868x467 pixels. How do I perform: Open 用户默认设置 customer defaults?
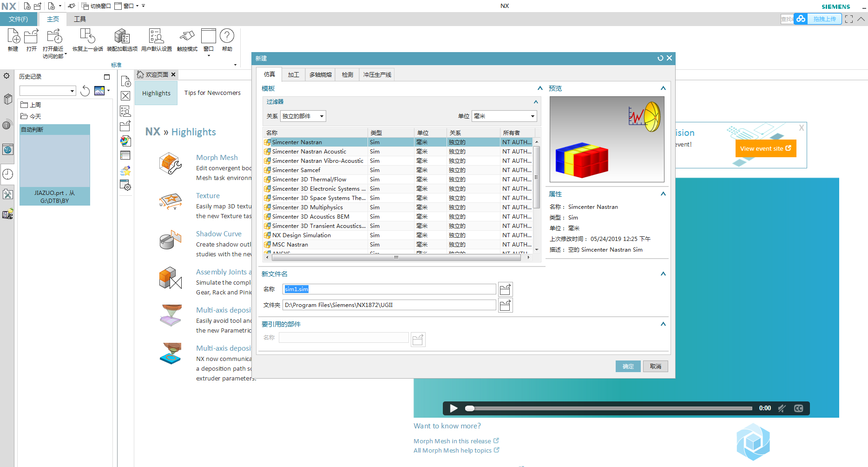click(x=156, y=36)
